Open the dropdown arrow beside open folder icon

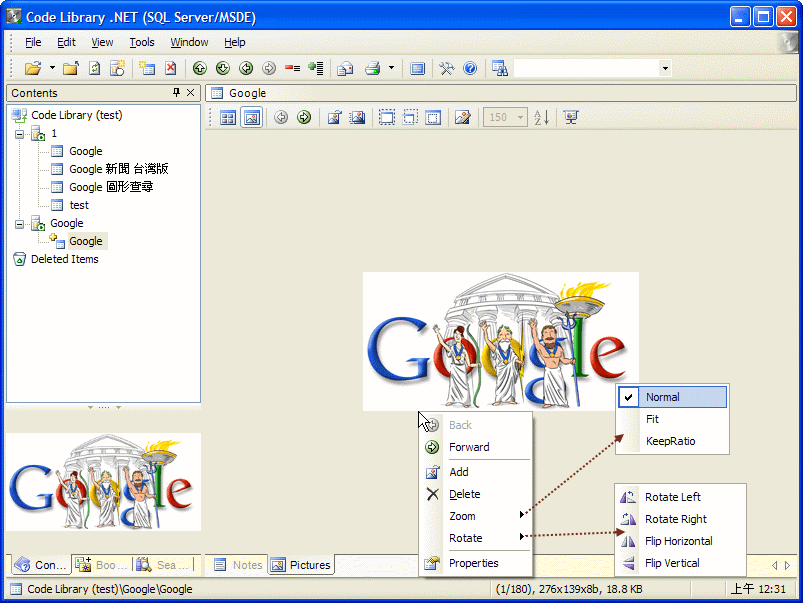[52, 68]
